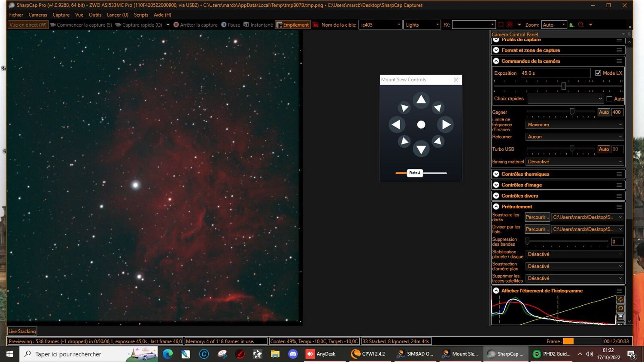Slew mount diagonally down-left
Viewport: 644px width, 362px height.
[x=404, y=141]
